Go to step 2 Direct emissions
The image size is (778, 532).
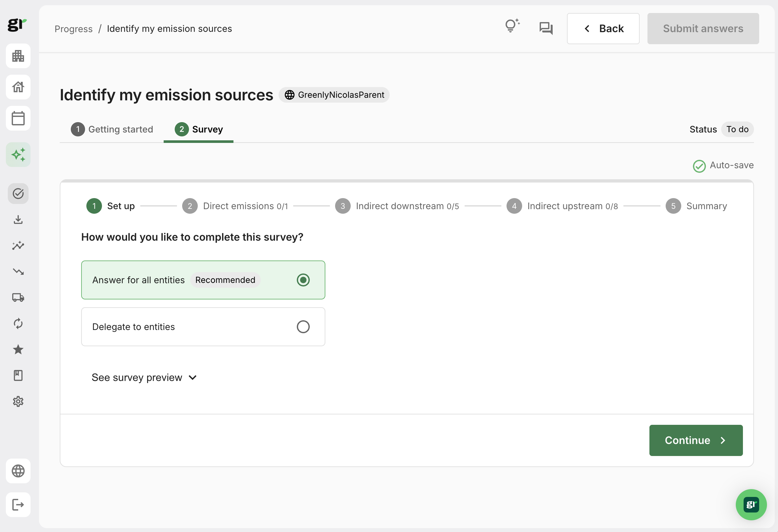(235, 206)
